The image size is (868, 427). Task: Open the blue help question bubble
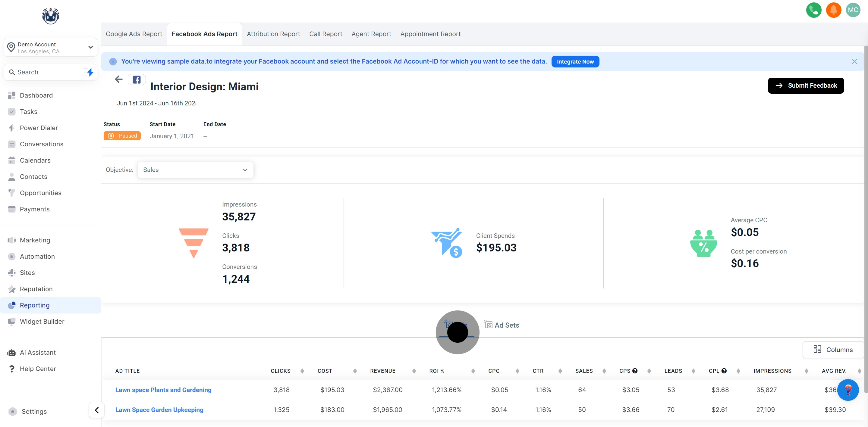848,390
